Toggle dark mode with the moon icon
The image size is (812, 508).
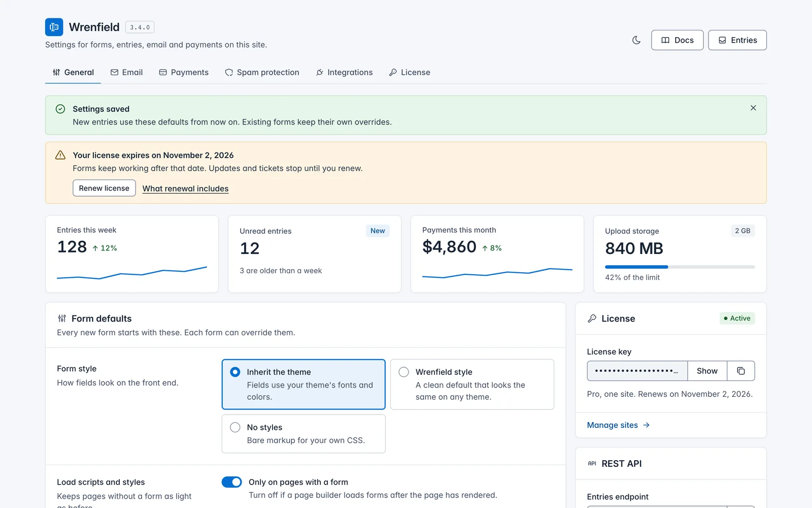coord(636,40)
